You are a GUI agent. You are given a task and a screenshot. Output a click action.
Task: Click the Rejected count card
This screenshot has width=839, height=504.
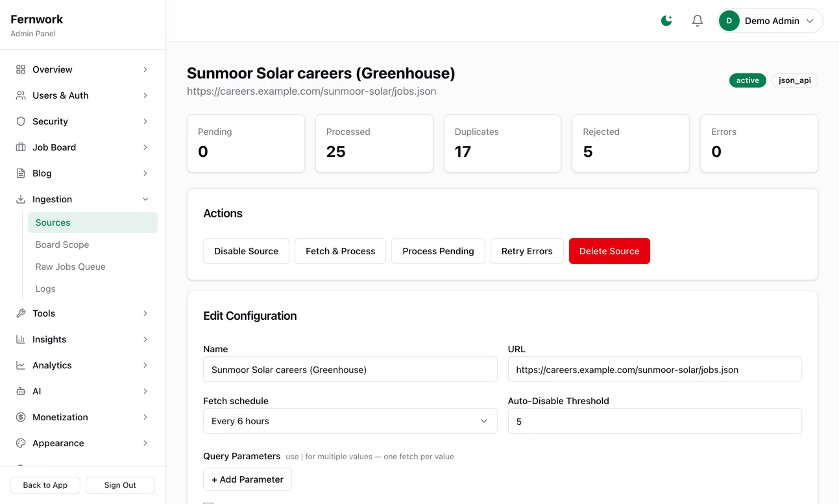click(631, 143)
